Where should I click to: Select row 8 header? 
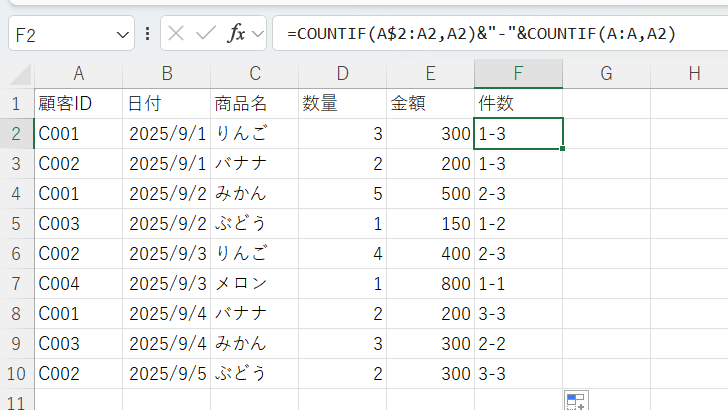(x=17, y=314)
